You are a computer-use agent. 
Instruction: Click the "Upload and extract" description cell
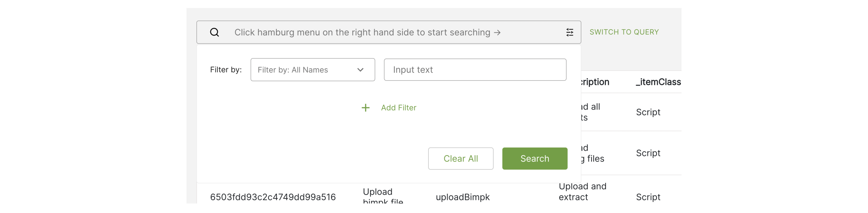click(x=582, y=191)
